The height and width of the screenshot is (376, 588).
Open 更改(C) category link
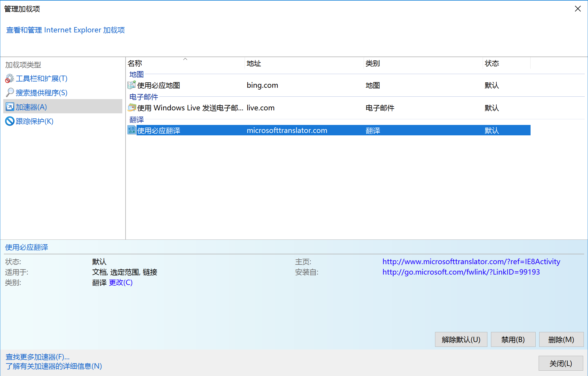tap(120, 282)
